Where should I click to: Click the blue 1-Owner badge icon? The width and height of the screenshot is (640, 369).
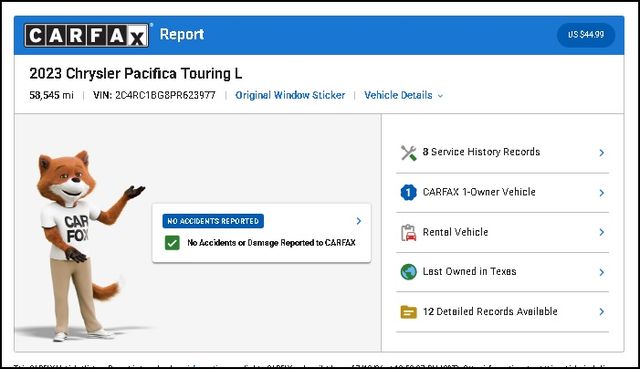[x=408, y=192]
